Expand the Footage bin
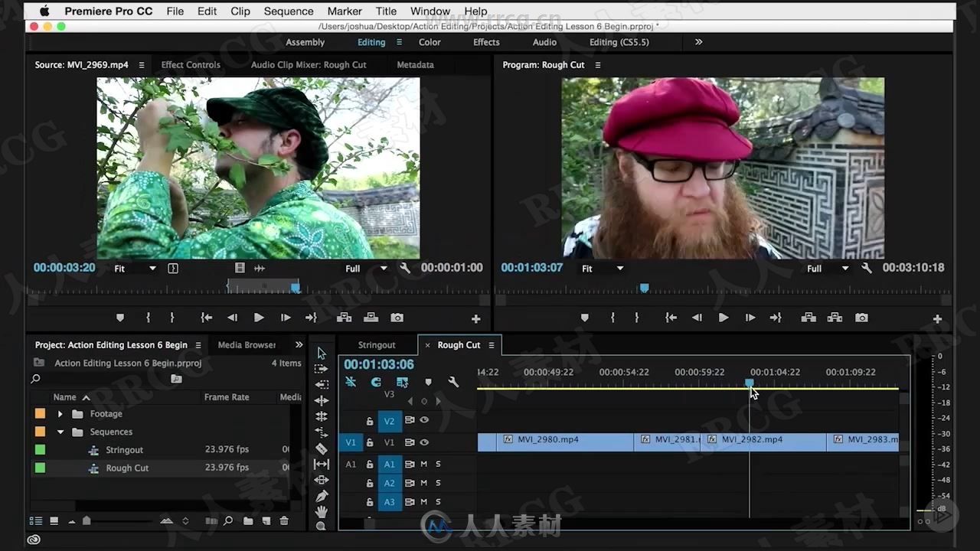 pos(60,414)
